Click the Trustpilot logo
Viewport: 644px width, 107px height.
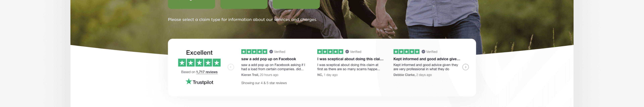click(x=199, y=82)
